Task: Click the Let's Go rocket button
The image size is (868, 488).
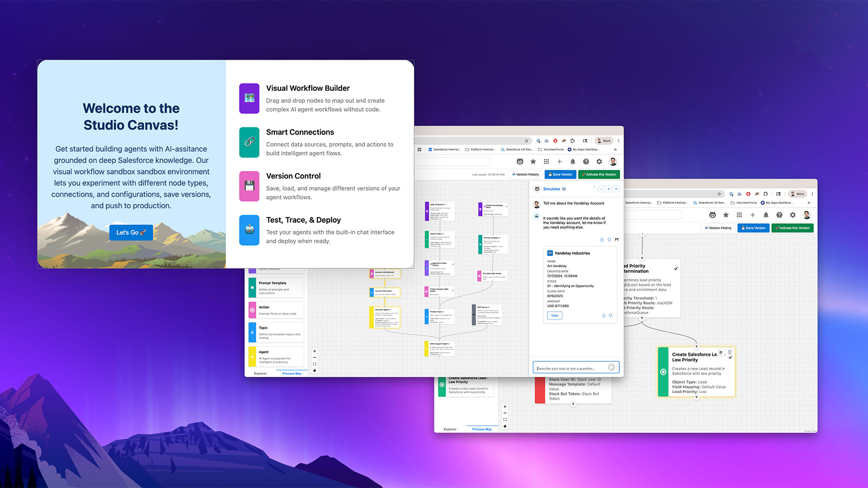Action: tap(131, 232)
